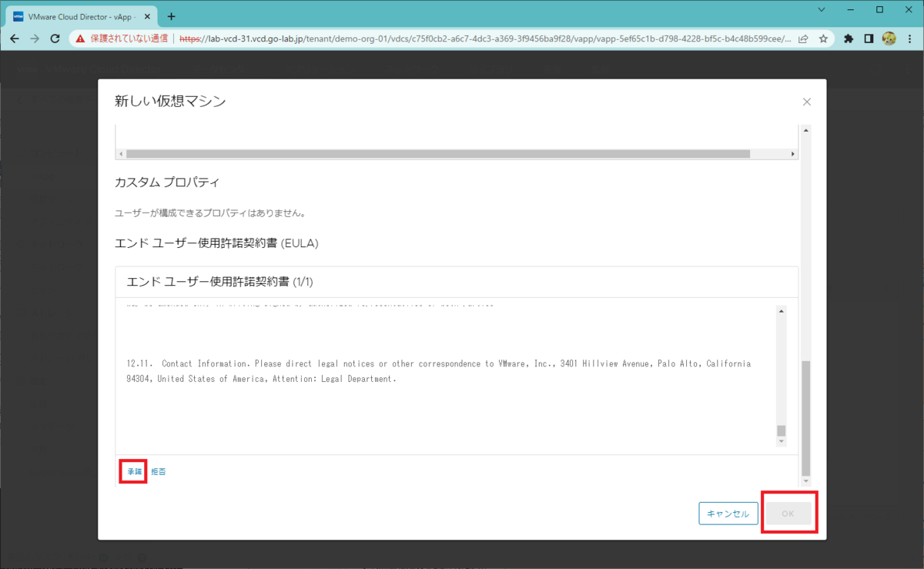
Task: Click horizontal scrollbar left arrow
Action: pyautogui.click(x=120, y=154)
